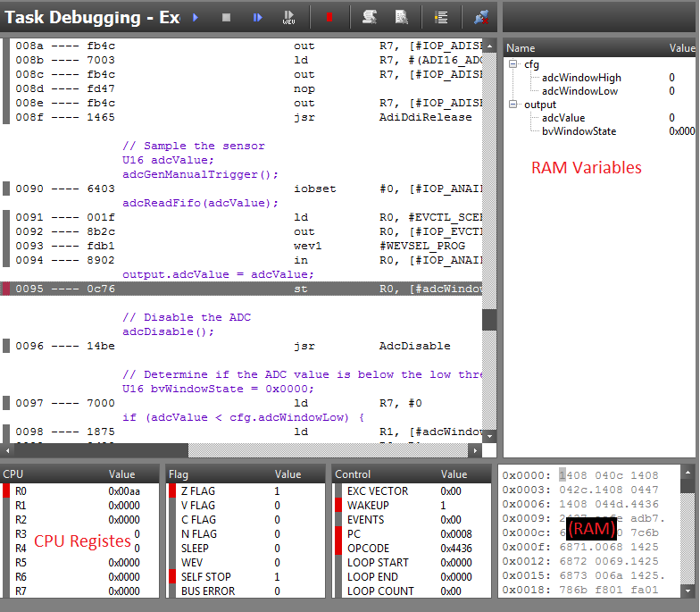Click the run-to-WEV icon
700x612 pixels.
coord(289,17)
